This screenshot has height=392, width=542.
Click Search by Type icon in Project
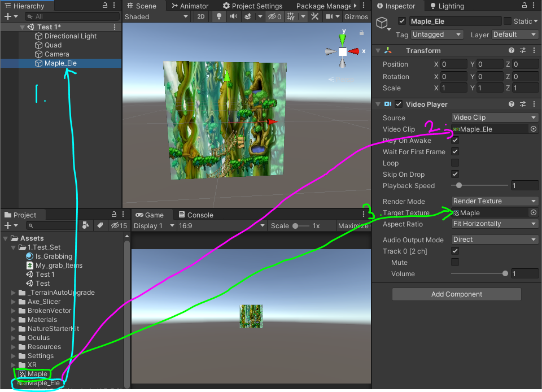(86, 225)
